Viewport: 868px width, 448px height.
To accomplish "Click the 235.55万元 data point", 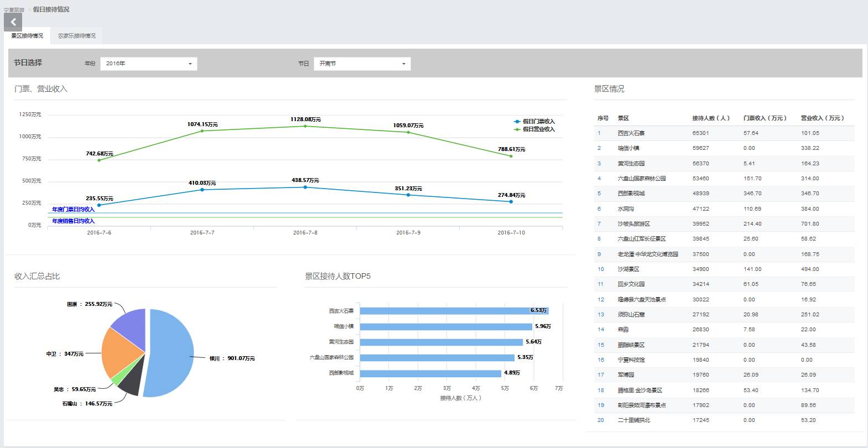I will (99, 205).
